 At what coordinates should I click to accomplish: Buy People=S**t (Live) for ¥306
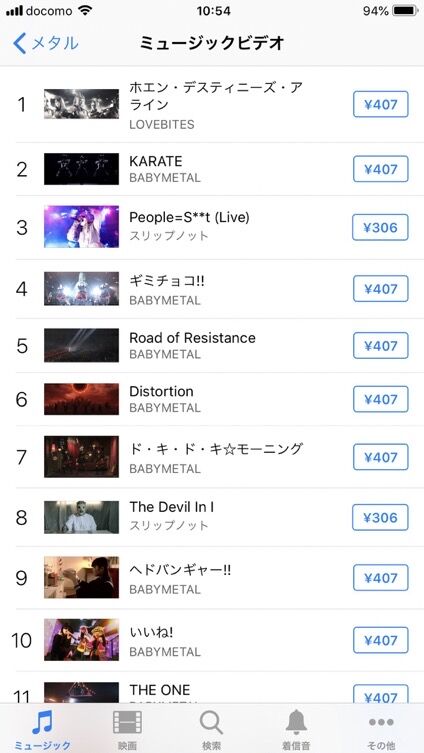point(381,227)
